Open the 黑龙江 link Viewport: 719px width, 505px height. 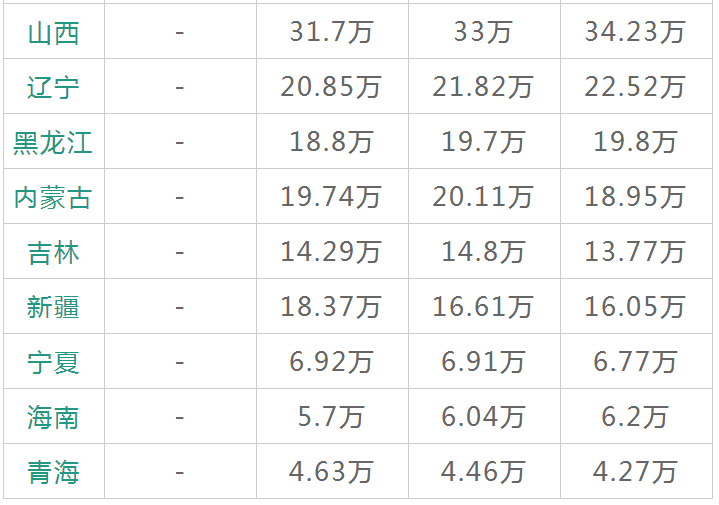(x=53, y=142)
